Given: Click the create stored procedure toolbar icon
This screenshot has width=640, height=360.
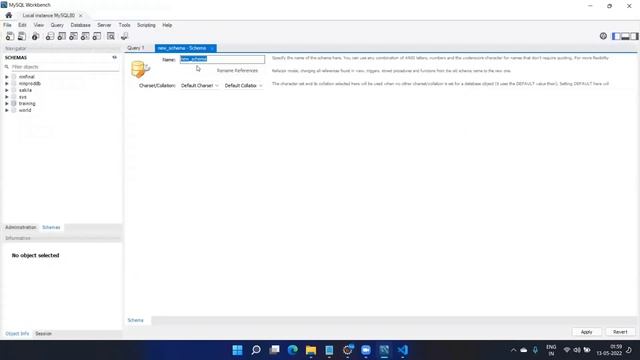Looking at the screenshot, I should coord(85,36).
